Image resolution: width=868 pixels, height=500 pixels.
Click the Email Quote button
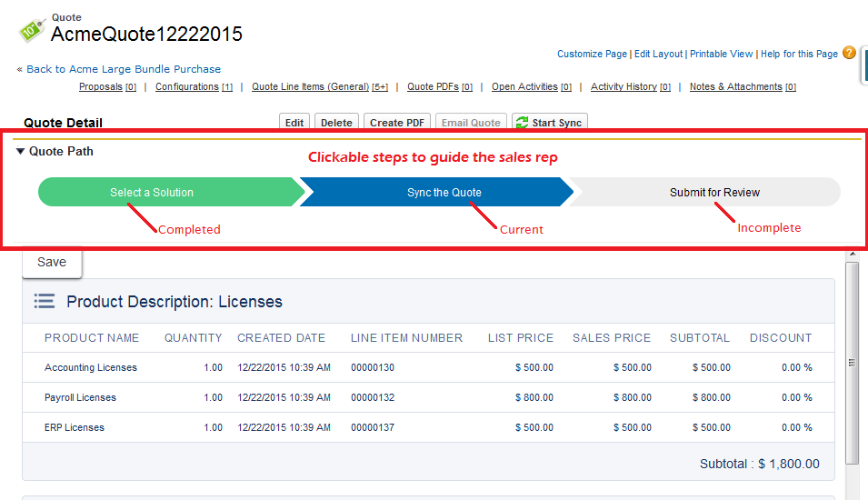(x=471, y=123)
